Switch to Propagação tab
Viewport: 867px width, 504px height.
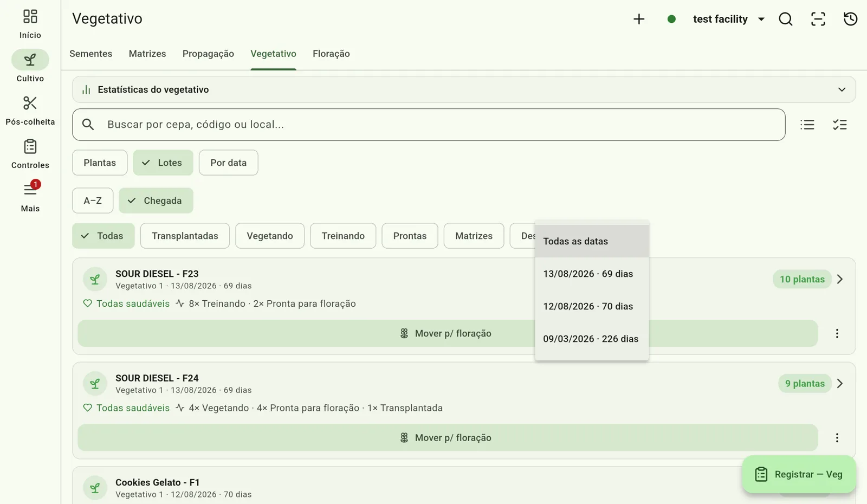coord(208,54)
